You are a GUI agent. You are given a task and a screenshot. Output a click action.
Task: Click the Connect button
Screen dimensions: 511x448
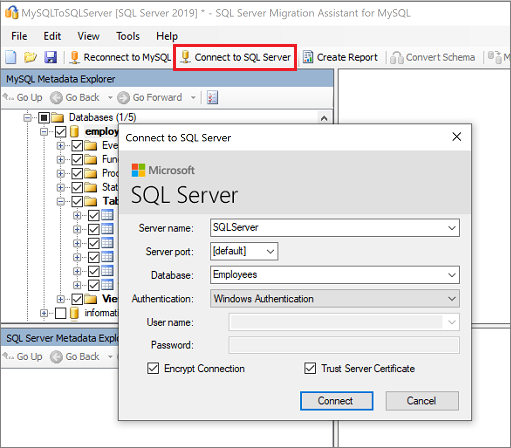tap(336, 401)
